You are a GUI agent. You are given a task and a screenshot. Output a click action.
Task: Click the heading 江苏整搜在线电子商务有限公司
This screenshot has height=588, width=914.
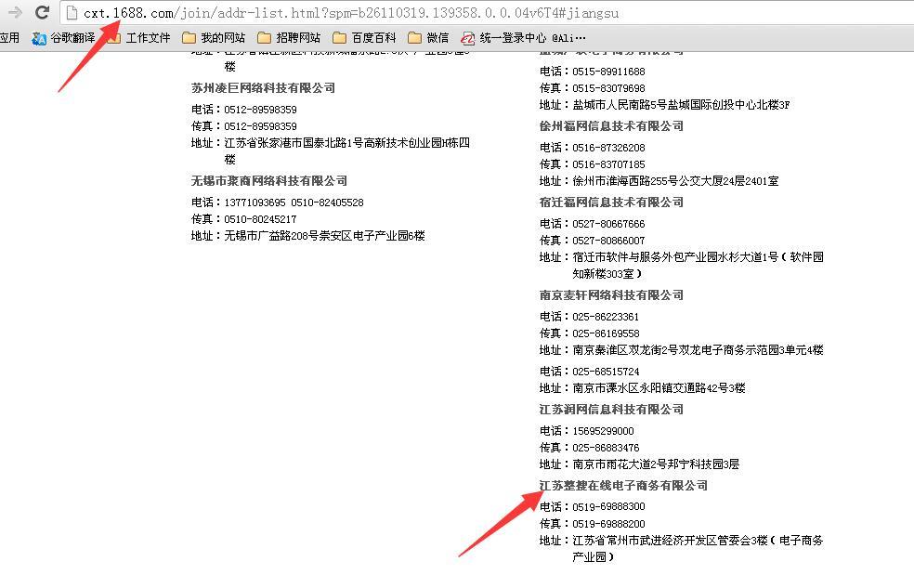[x=623, y=486]
